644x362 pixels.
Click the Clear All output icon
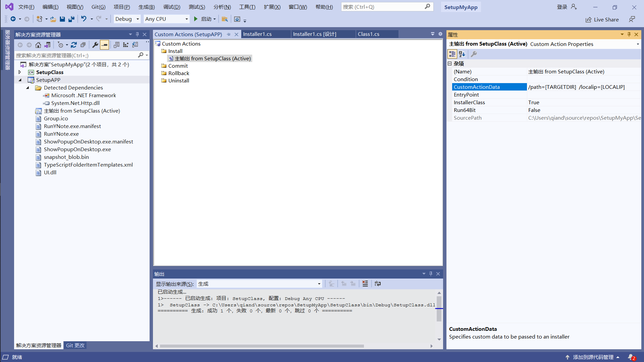(x=365, y=284)
